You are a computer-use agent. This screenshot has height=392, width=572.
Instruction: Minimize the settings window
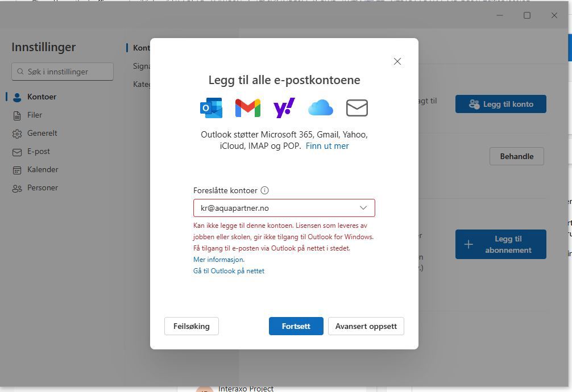[x=500, y=15]
